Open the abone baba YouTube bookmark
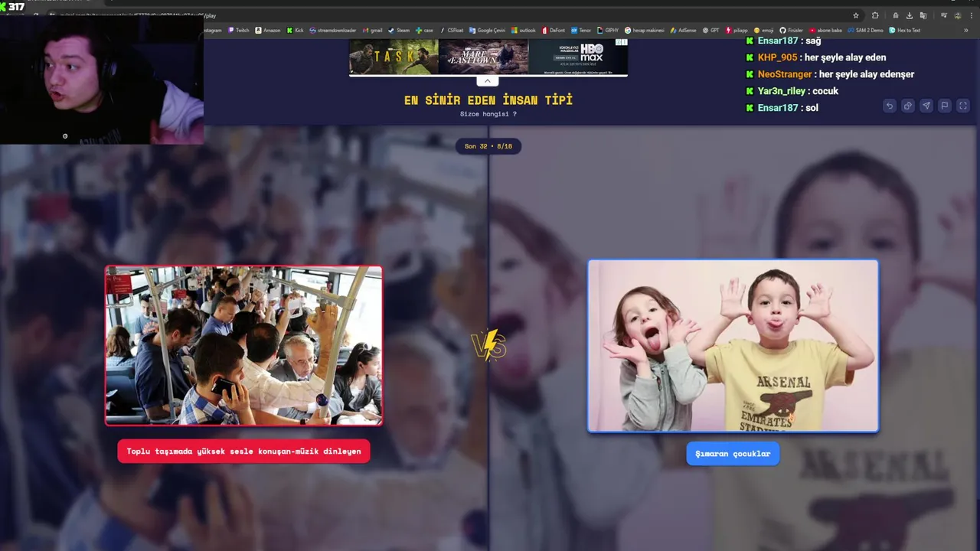980x551 pixels. coord(825,31)
